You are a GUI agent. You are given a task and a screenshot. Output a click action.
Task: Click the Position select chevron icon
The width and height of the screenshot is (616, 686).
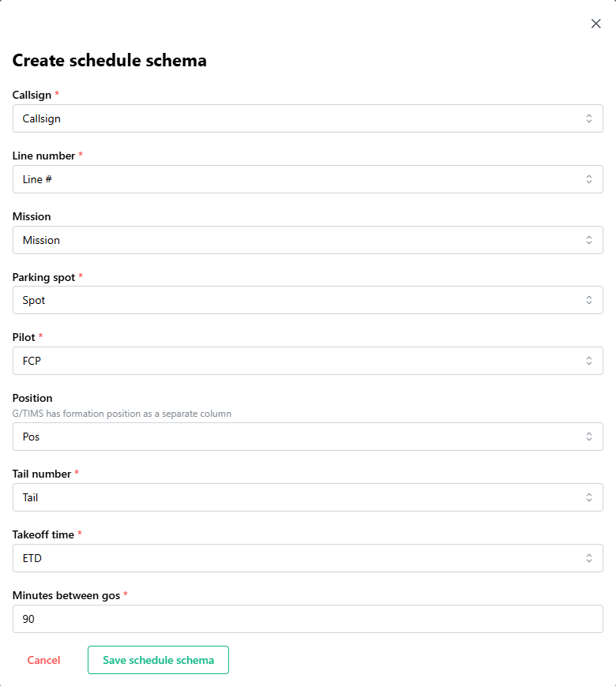pyautogui.click(x=588, y=437)
